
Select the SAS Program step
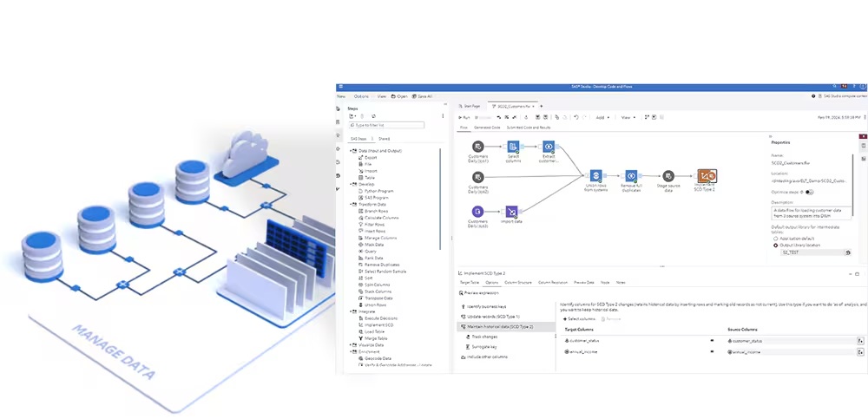click(373, 198)
